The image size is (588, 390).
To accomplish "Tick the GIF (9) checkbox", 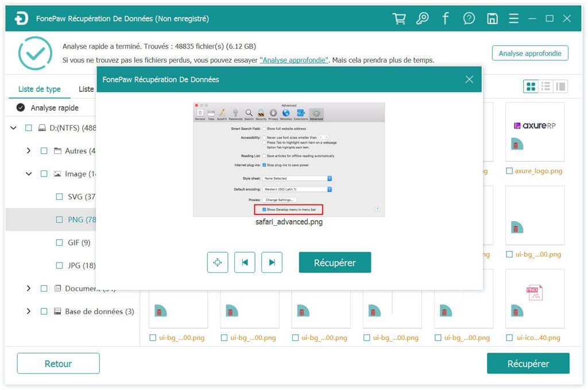I will coord(59,242).
